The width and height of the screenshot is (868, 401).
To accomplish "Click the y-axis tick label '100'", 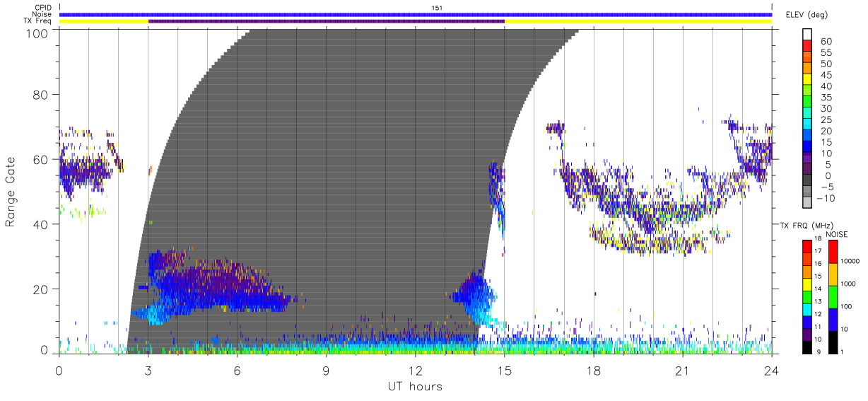I will 38,33.
